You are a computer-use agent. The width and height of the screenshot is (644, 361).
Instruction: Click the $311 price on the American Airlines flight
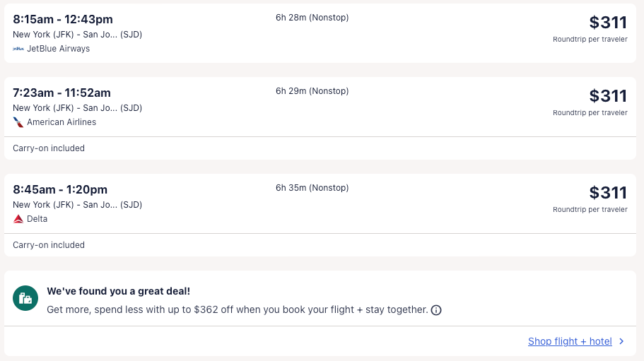[608, 96]
